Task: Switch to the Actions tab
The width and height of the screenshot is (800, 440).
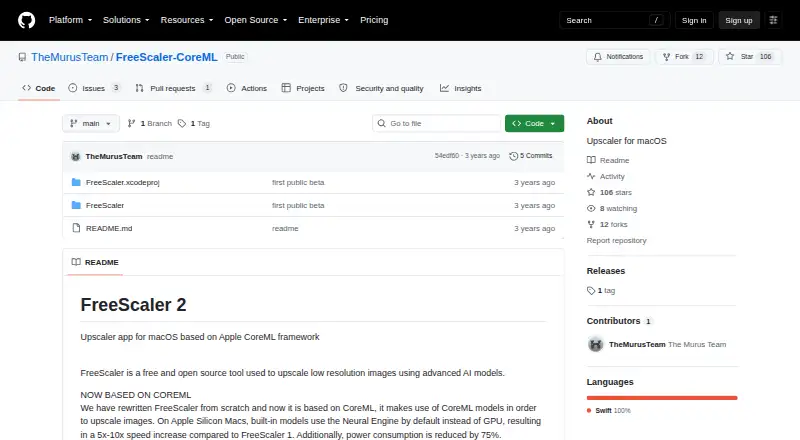Action: (247, 88)
